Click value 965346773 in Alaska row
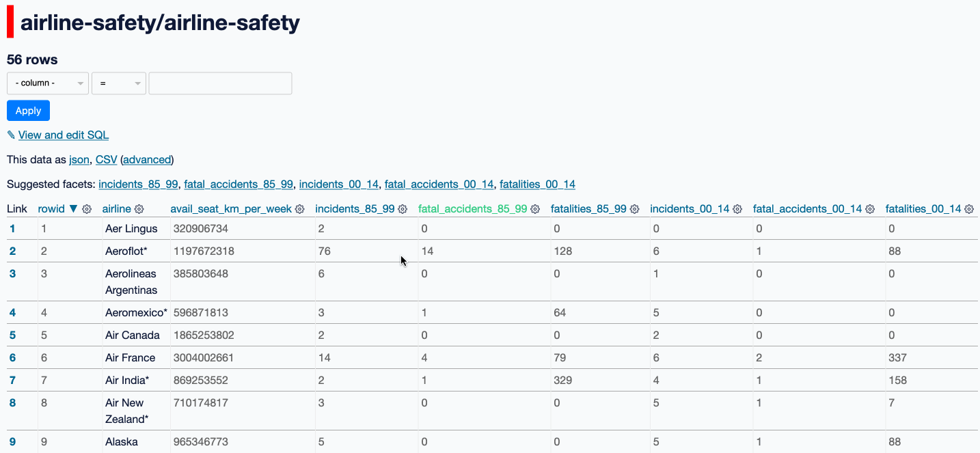Screen dimensions: 980x453 (201, 442)
